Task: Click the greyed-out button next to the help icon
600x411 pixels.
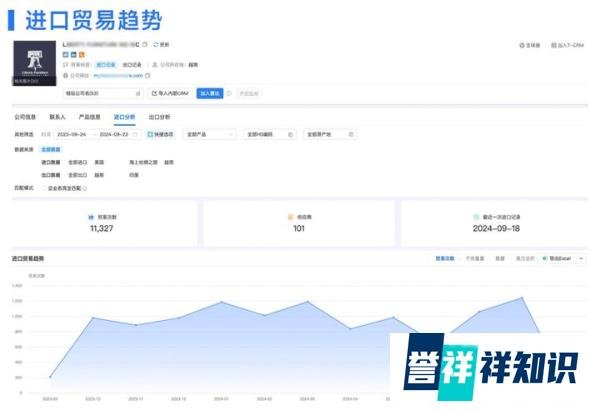Action: (x=249, y=93)
